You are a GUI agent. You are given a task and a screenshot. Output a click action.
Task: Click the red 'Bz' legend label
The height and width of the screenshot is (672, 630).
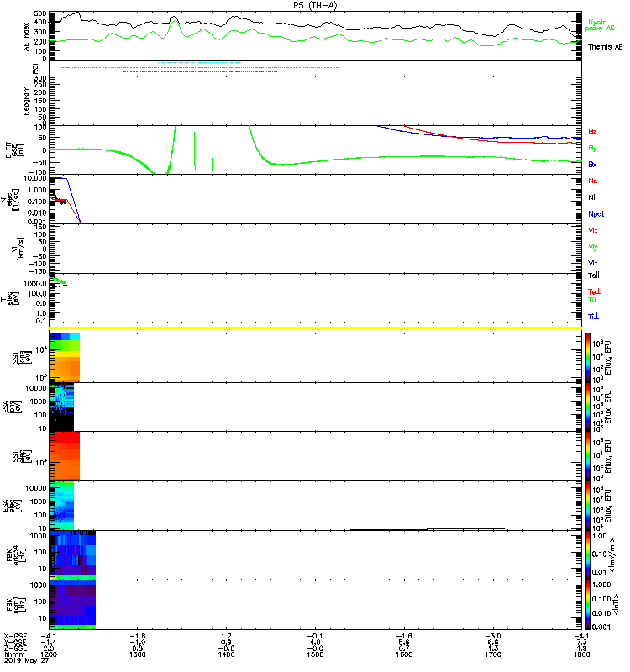(592, 131)
